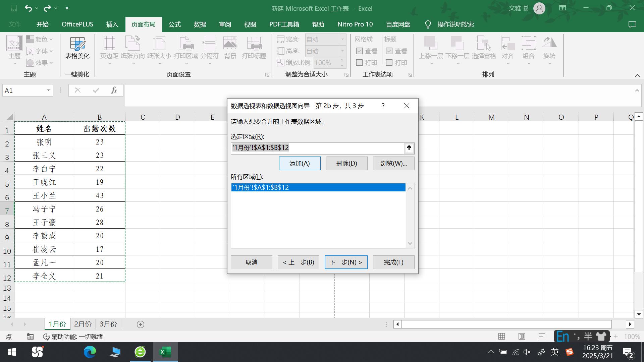Screen dimensions: 644x362
Task: Increase zoom with the status bar slider
Action: 615,337
